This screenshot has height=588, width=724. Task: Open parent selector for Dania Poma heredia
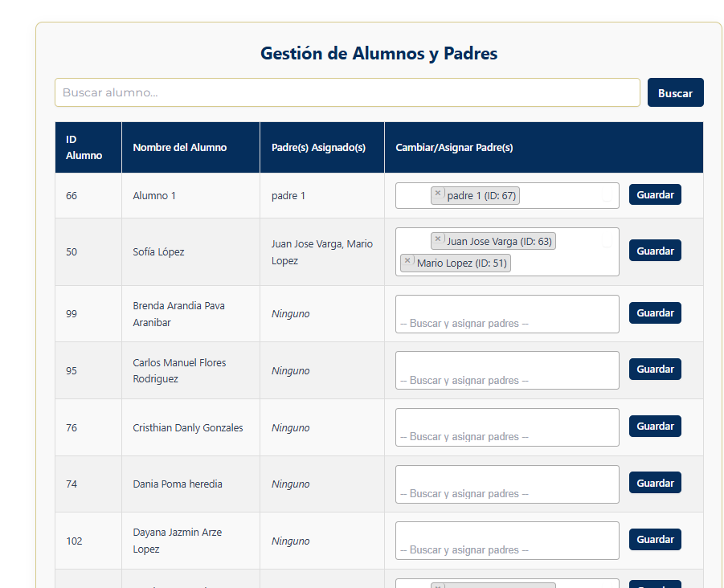point(507,484)
